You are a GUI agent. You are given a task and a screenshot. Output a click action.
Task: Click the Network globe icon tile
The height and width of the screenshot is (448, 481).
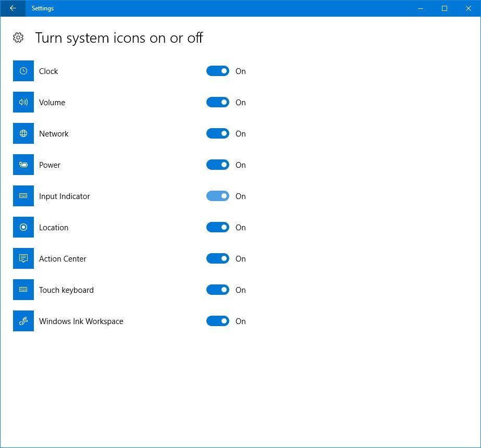(23, 133)
